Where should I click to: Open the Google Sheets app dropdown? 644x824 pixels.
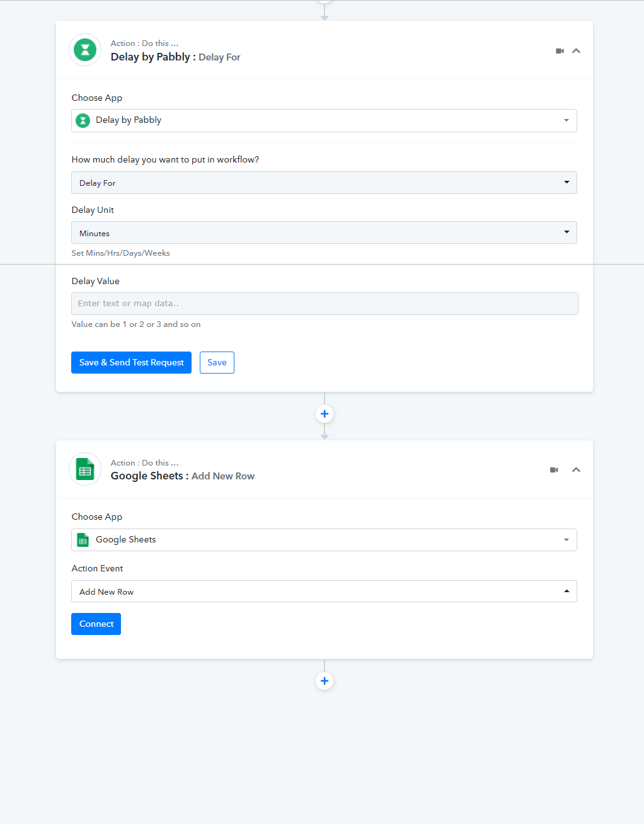(324, 540)
